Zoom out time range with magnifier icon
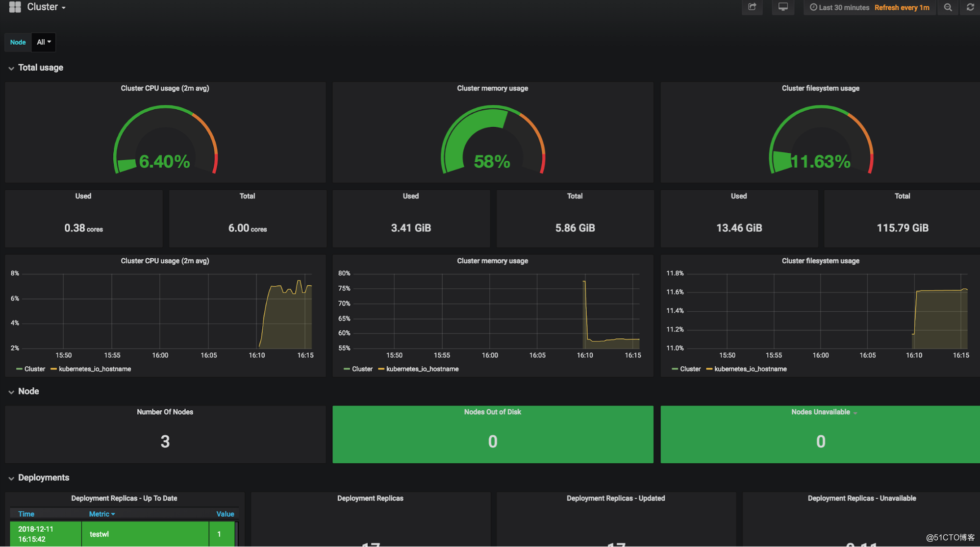 pyautogui.click(x=948, y=7)
